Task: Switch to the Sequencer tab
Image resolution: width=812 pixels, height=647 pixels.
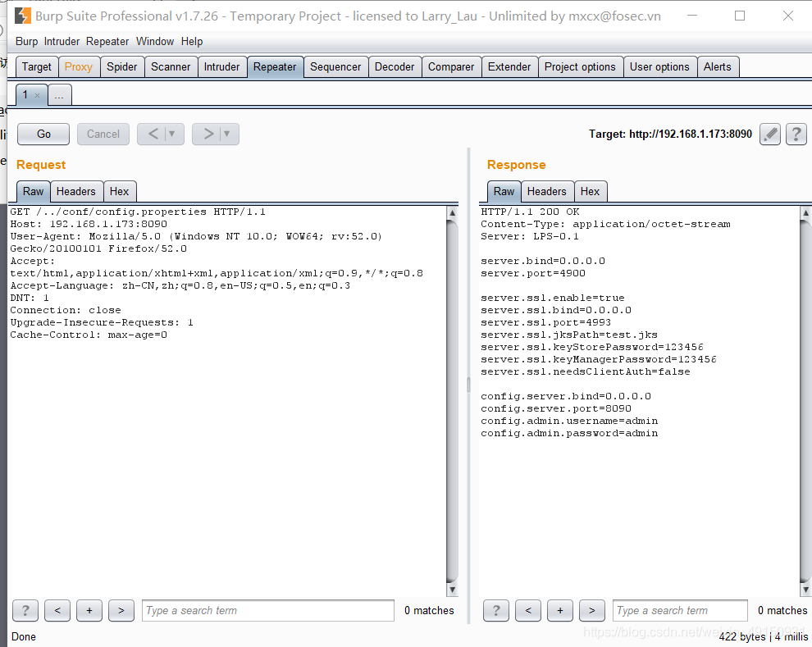Action: click(335, 66)
